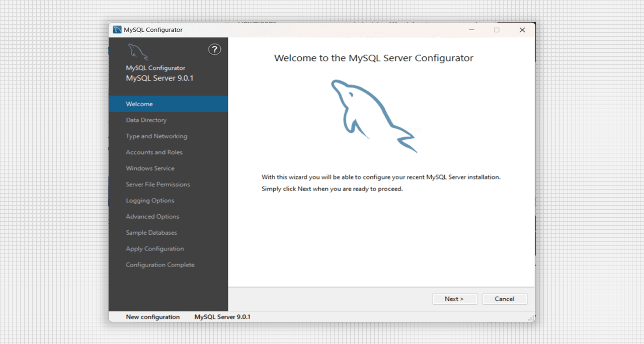Jump to Server File Permissions step
Viewport: 644px width, 344px height.
tap(158, 185)
